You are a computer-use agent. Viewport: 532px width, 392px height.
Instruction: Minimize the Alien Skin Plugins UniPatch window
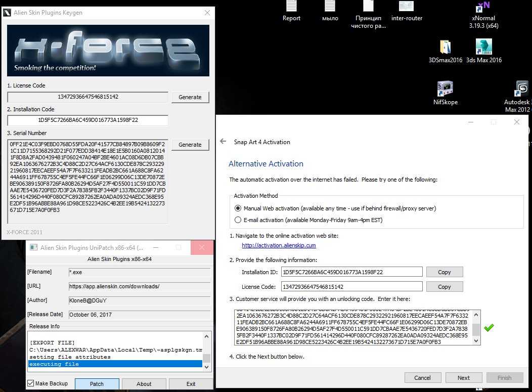tap(156, 247)
